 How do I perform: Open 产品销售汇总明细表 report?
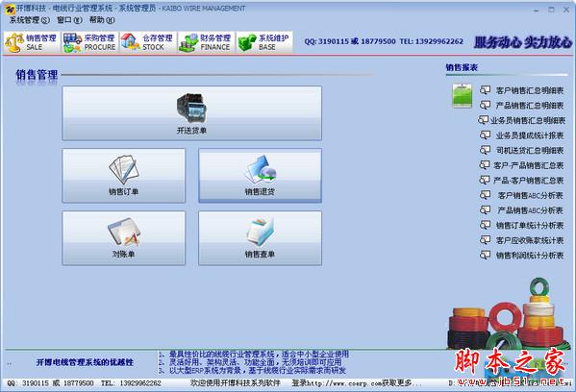(529, 106)
